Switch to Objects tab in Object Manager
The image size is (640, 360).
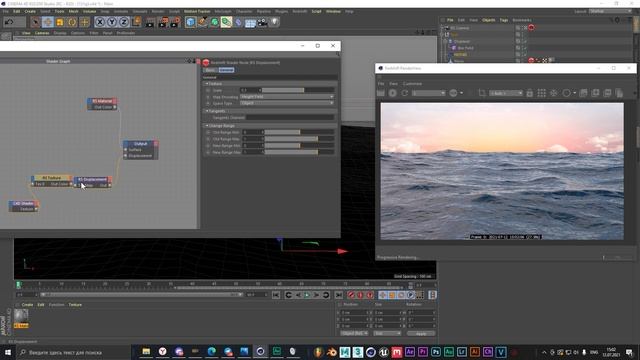pos(489,20)
